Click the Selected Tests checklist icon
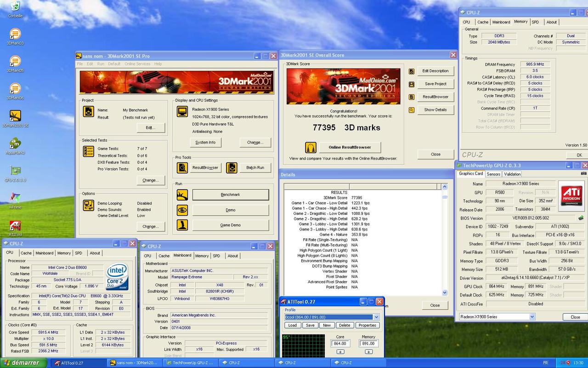The height and width of the screenshot is (368, 588). (x=88, y=152)
